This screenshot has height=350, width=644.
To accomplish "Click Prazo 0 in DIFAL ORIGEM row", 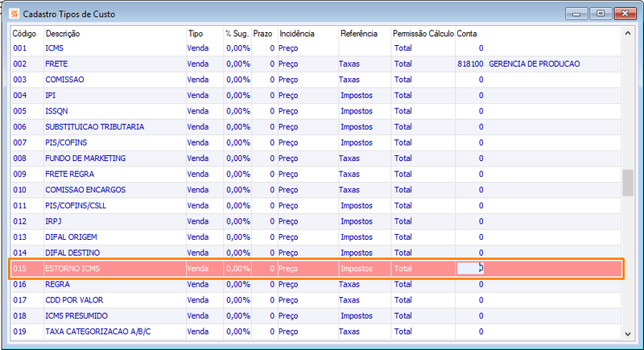I will click(272, 237).
